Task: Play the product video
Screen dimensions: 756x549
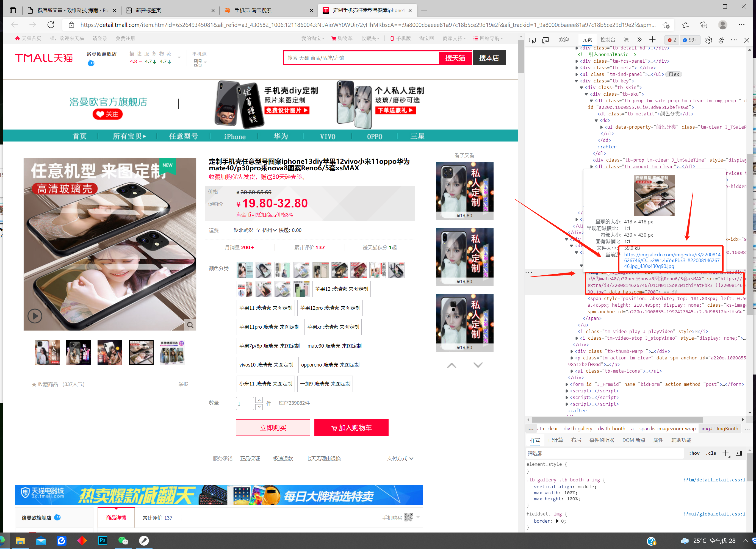Action: point(35,316)
